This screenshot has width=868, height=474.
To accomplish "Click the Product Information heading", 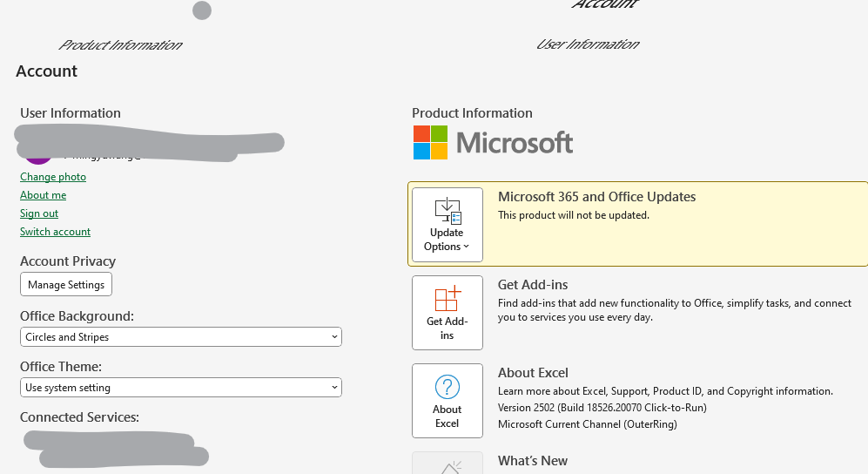I will 472,113.
